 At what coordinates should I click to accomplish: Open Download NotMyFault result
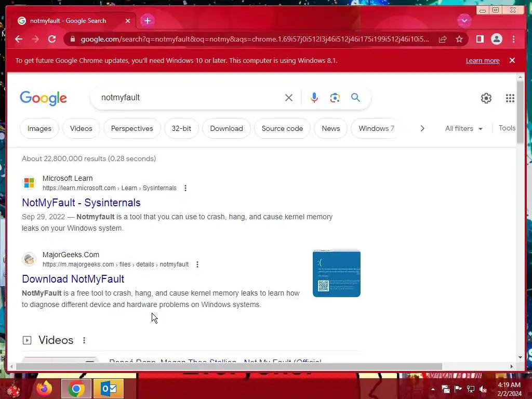(x=73, y=279)
